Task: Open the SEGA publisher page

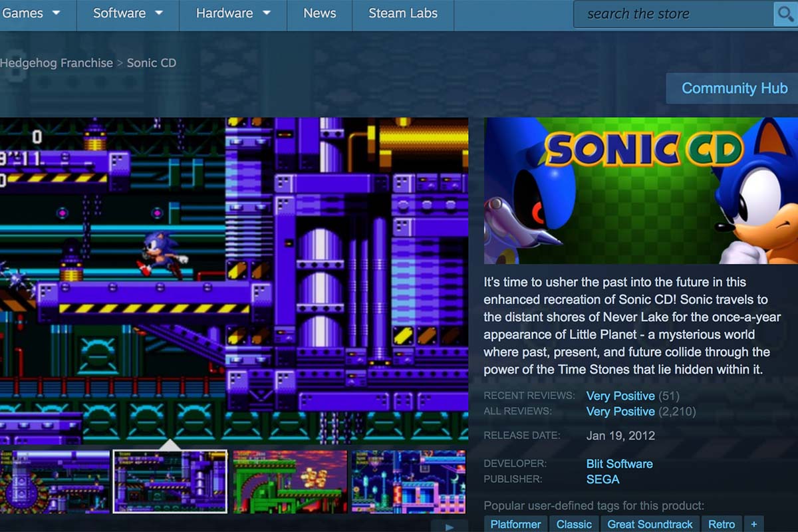Action: click(x=602, y=479)
